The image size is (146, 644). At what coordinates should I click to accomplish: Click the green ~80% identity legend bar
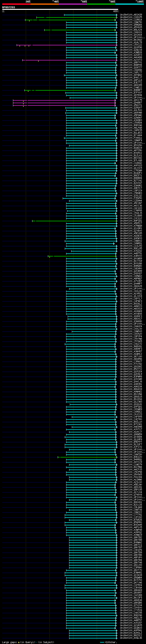tap(101, 4)
